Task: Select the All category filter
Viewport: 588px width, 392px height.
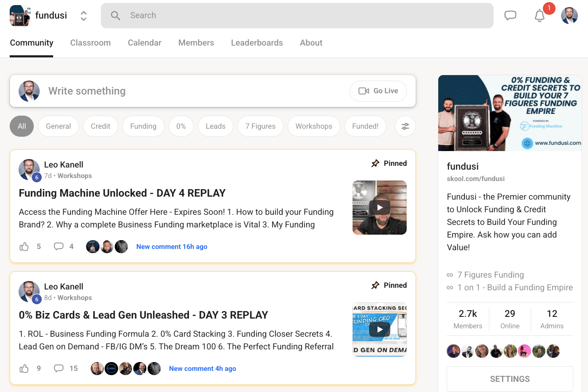Action: coord(22,126)
